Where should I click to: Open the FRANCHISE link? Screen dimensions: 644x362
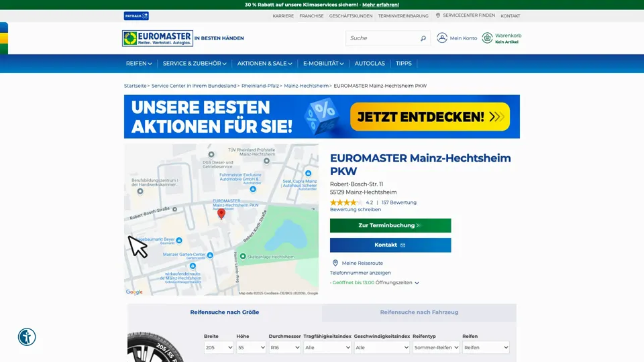tap(311, 16)
